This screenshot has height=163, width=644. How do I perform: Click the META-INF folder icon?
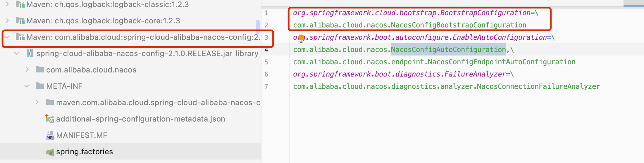[x=39, y=86]
